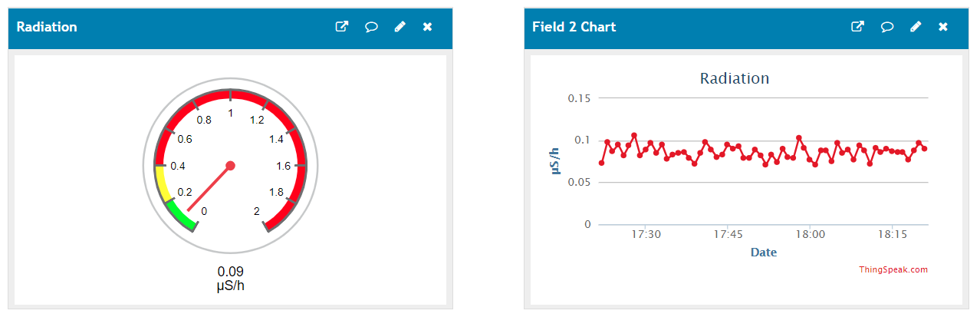Click the comment icon on Radiation widget

[371, 27]
